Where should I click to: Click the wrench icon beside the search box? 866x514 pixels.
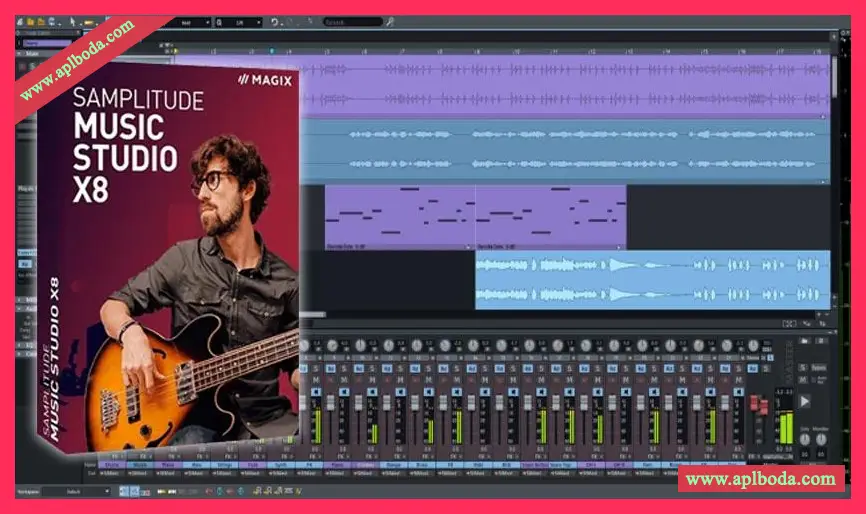click(389, 22)
